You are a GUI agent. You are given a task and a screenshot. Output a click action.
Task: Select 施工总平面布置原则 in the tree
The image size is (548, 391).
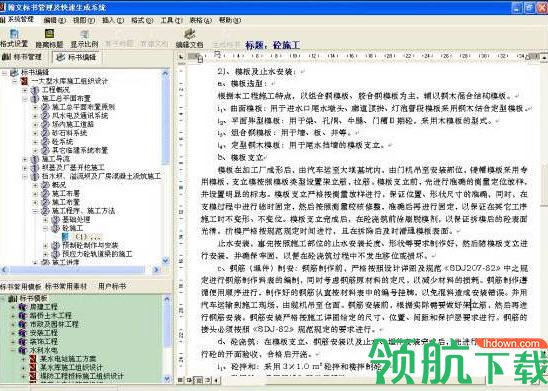click(83, 107)
